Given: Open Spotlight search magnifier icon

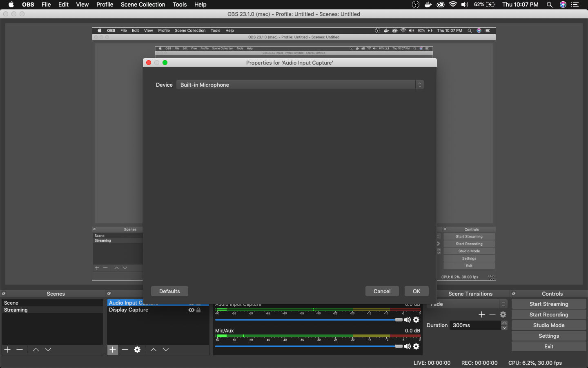Looking at the screenshot, I should click(x=550, y=4).
